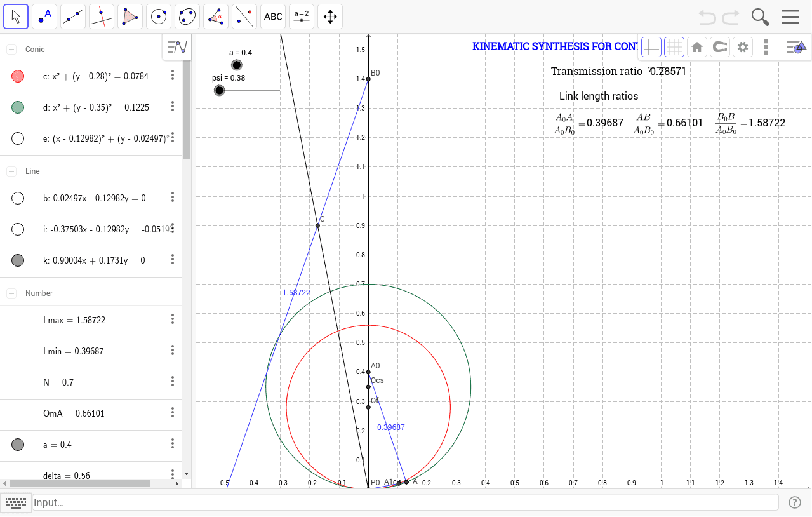
Task: Open options menu for a = 0.4
Action: pyautogui.click(x=172, y=443)
